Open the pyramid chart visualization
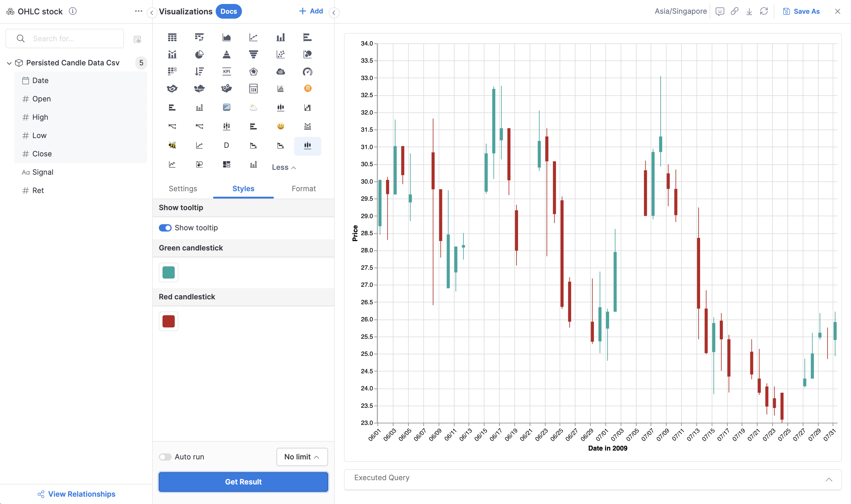This screenshot has height=504, width=851. (x=227, y=54)
